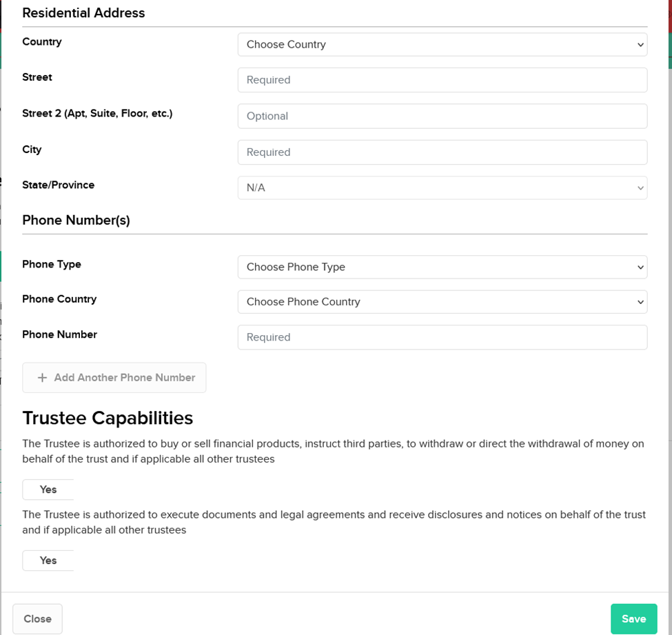Viewport: 672px width, 635px height.
Task: Save the trustee form
Action: pyautogui.click(x=633, y=618)
